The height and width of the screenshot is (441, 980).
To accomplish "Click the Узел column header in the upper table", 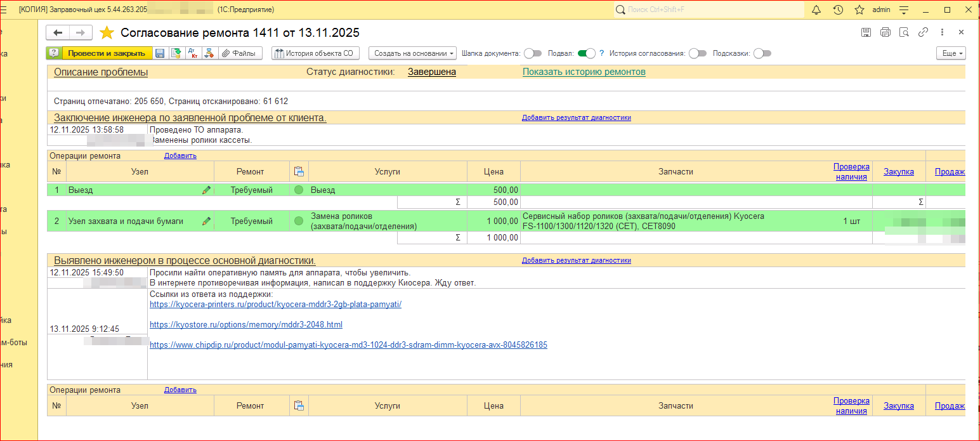I will pyautogui.click(x=140, y=171).
